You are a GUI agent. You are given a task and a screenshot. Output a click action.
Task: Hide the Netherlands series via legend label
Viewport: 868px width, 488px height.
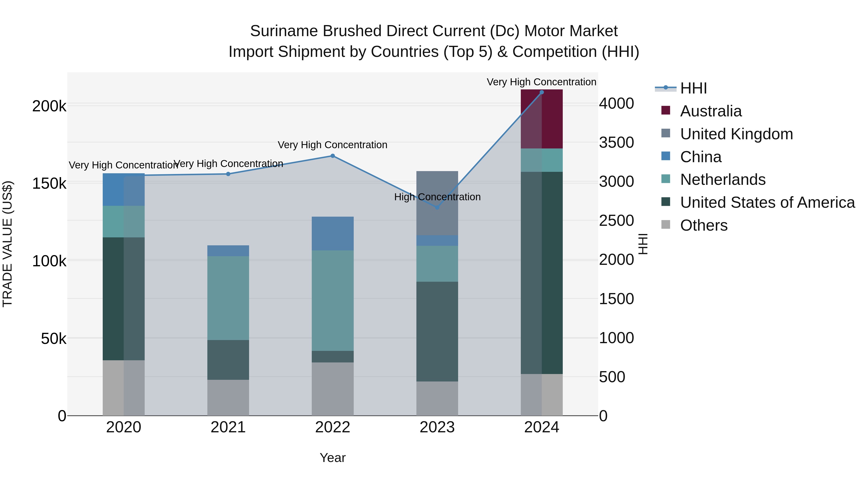(723, 180)
